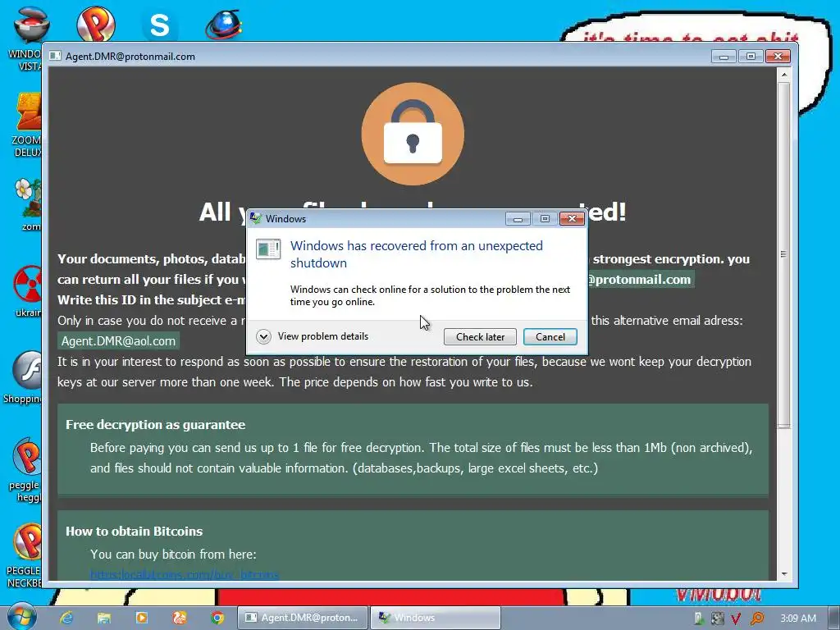The height and width of the screenshot is (630, 840).
Task: Click the How to obtain Bitcoins heading
Action: [134, 531]
